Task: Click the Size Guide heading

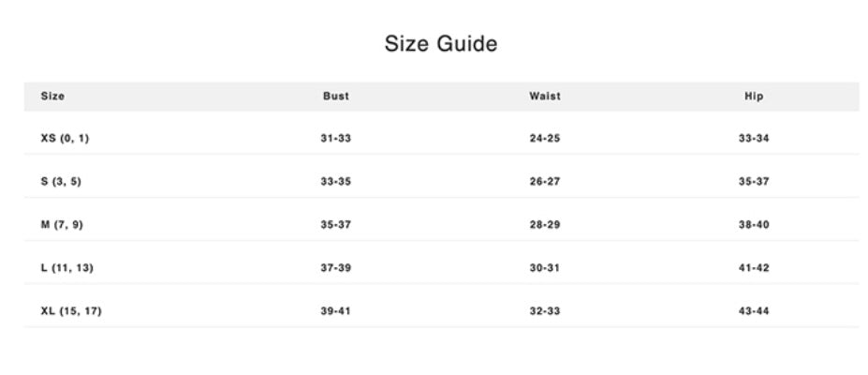Action: point(440,44)
